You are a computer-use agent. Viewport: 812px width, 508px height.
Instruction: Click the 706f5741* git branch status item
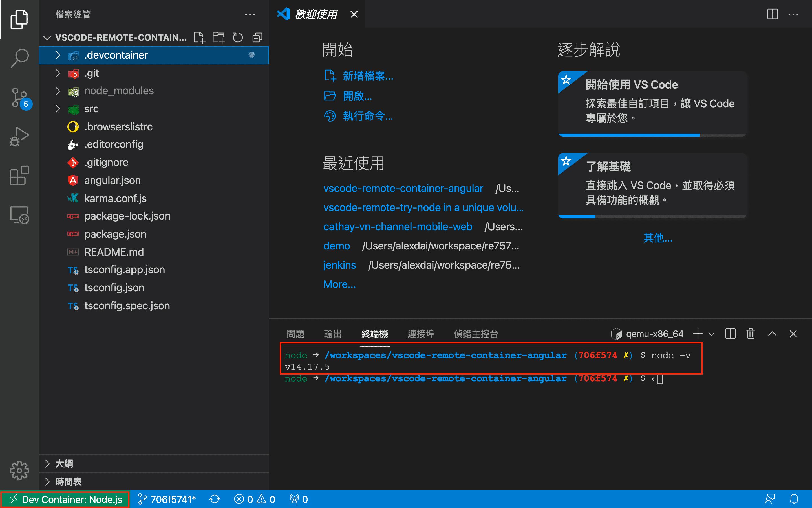[x=167, y=499]
